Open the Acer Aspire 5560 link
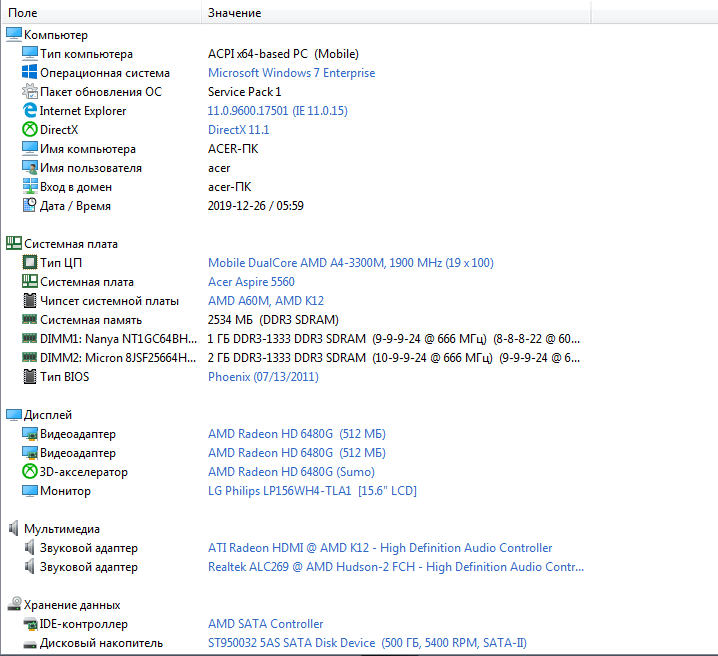Image resolution: width=718 pixels, height=656 pixels. pos(251,282)
